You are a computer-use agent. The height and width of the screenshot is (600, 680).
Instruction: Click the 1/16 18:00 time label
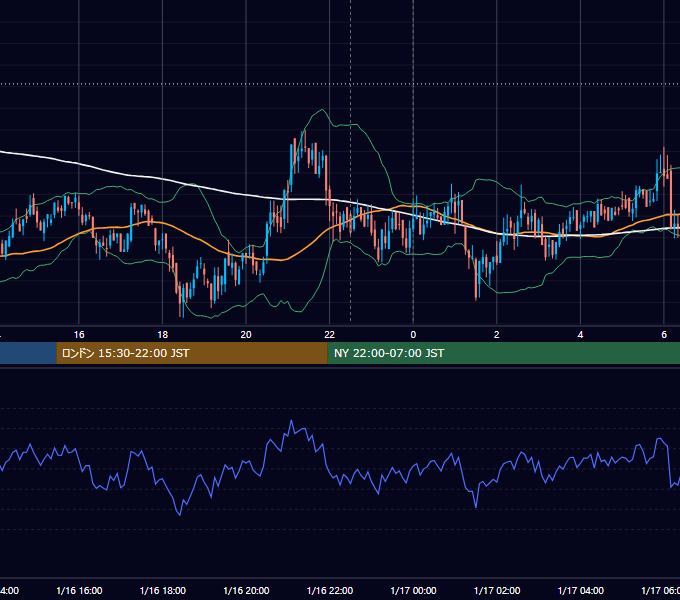pos(163,590)
